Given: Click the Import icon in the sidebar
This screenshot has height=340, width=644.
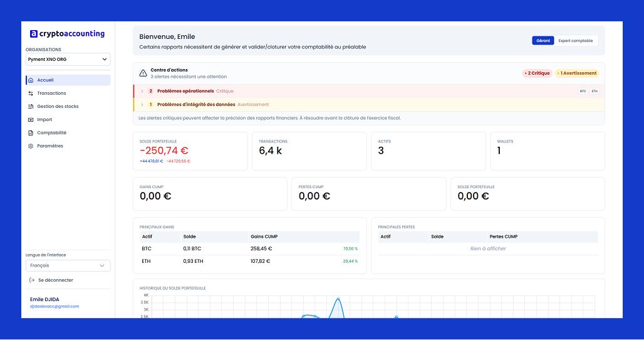Looking at the screenshot, I should pyautogui.click(x=31, y=120).
